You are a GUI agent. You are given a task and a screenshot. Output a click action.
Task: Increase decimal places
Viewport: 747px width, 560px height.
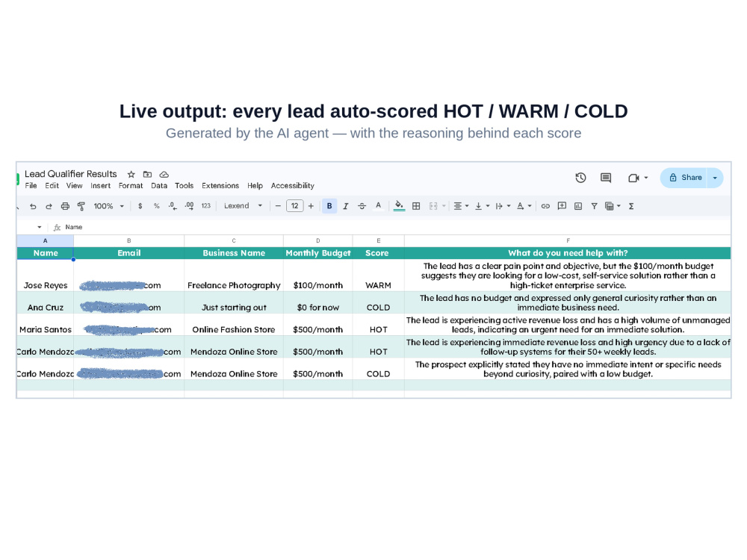189,206
